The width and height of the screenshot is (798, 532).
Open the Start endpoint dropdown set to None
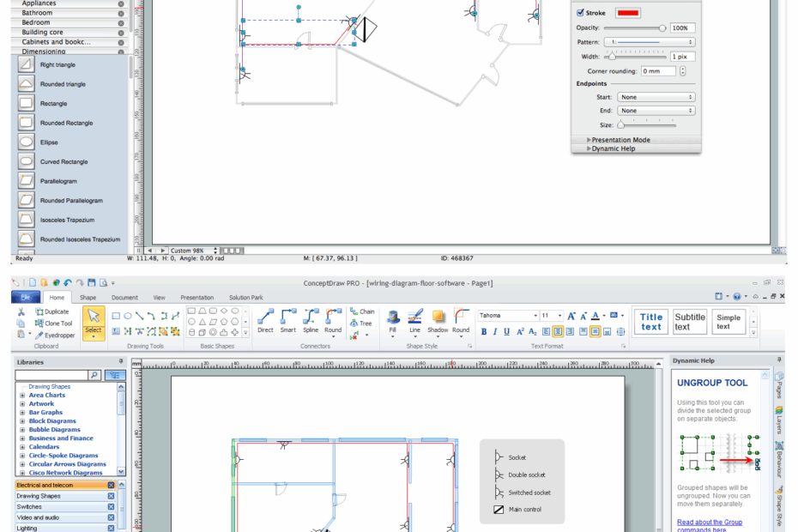pos(655,97)
